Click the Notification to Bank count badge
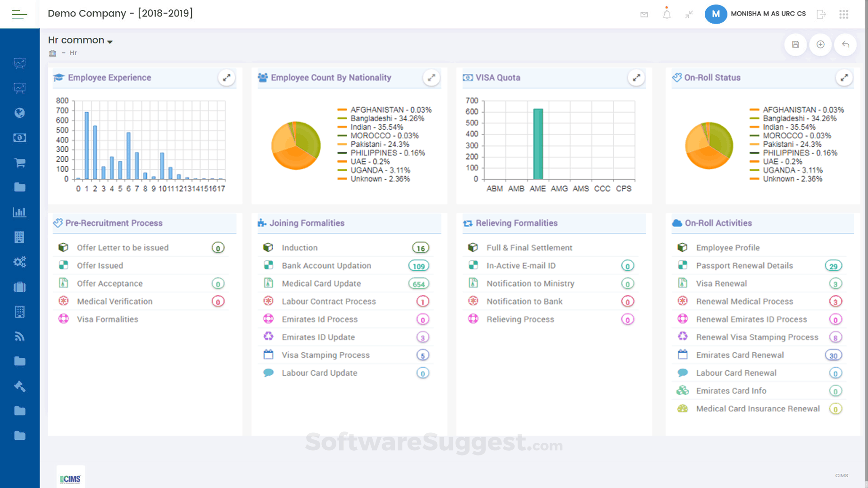 coord(627,302)
